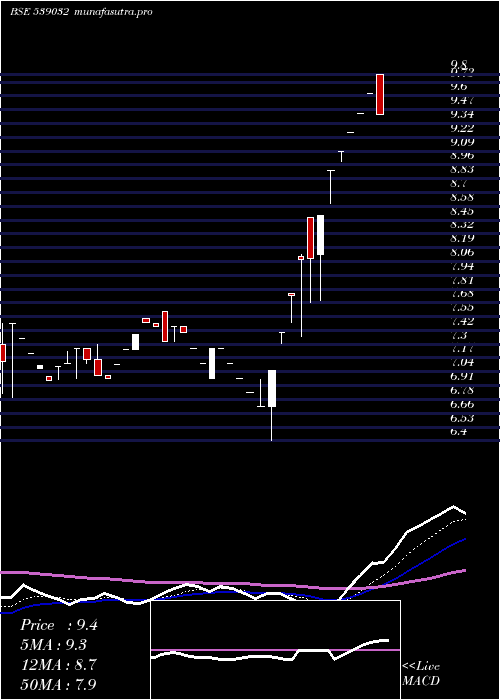This screenshot has width=500, height=700.
Task: Click the magenta signal line in MACD panel
Action: pos(275,650)
